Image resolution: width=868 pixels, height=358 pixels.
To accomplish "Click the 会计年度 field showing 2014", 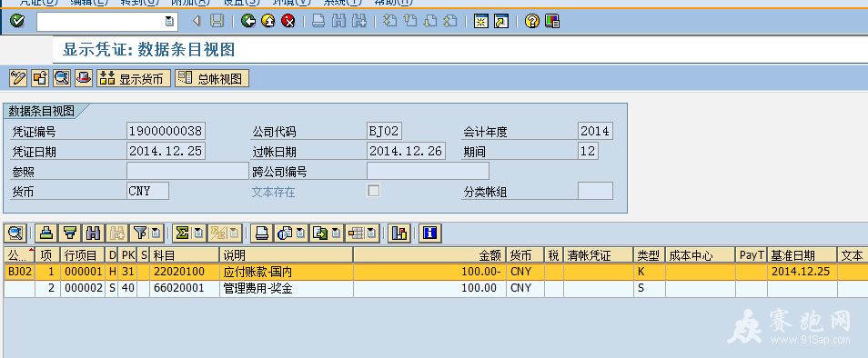I will pos(595,131).
